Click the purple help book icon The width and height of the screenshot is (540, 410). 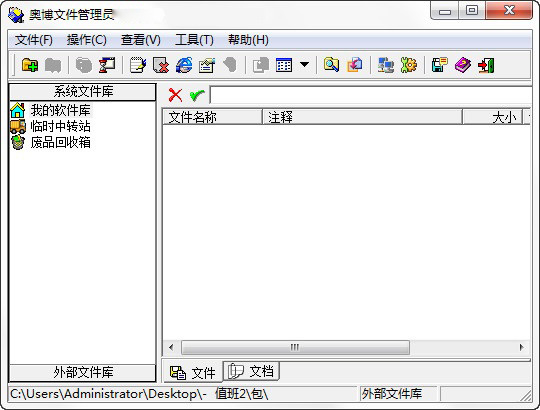pyautogui.click(x=463, y=65)
